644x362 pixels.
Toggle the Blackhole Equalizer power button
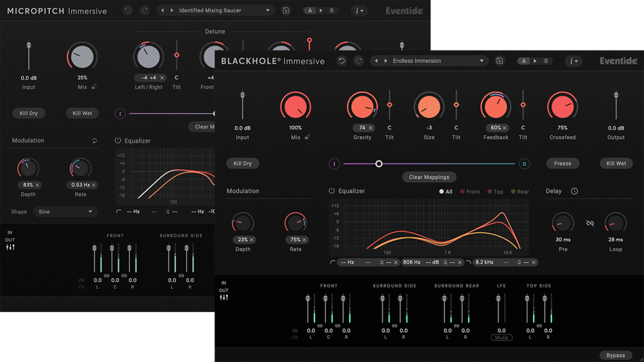332,191
